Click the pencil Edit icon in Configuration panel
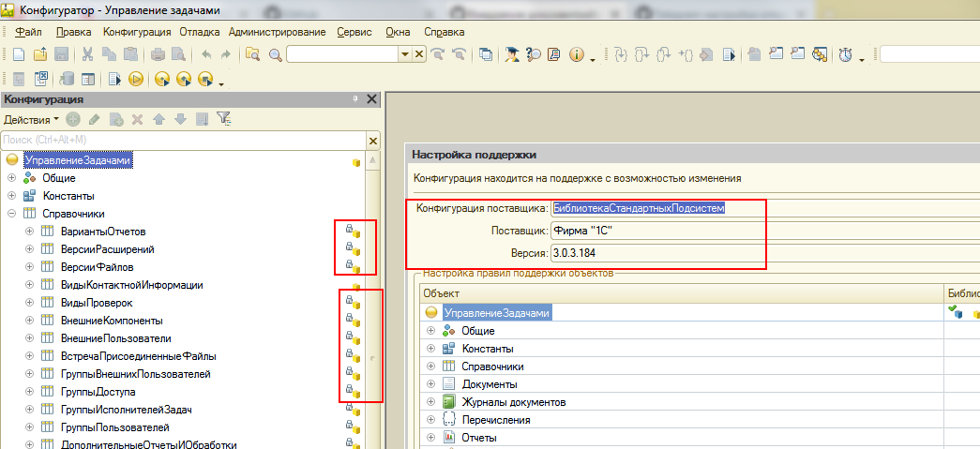 point(95,119)
